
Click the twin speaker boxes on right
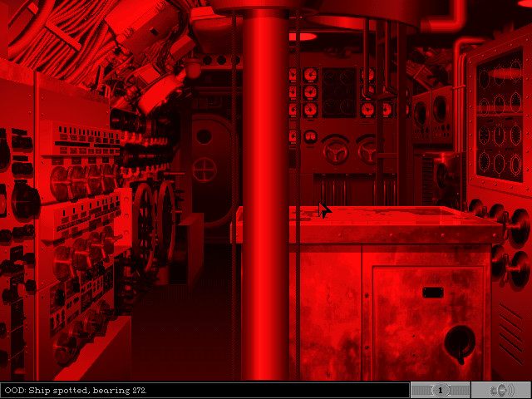(432, 115)
